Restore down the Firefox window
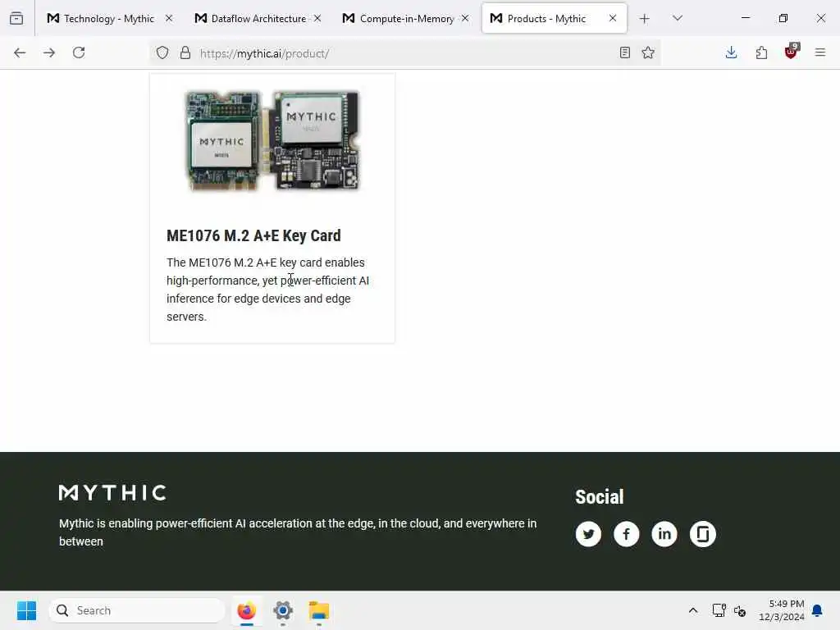Image resolution: width=840 pixels, height=630 pixels. pyautogui.click(x=783, y=18)
